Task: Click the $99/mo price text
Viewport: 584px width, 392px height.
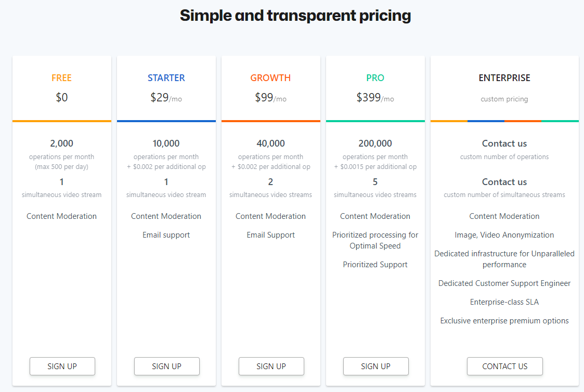Action: (270, 97)
